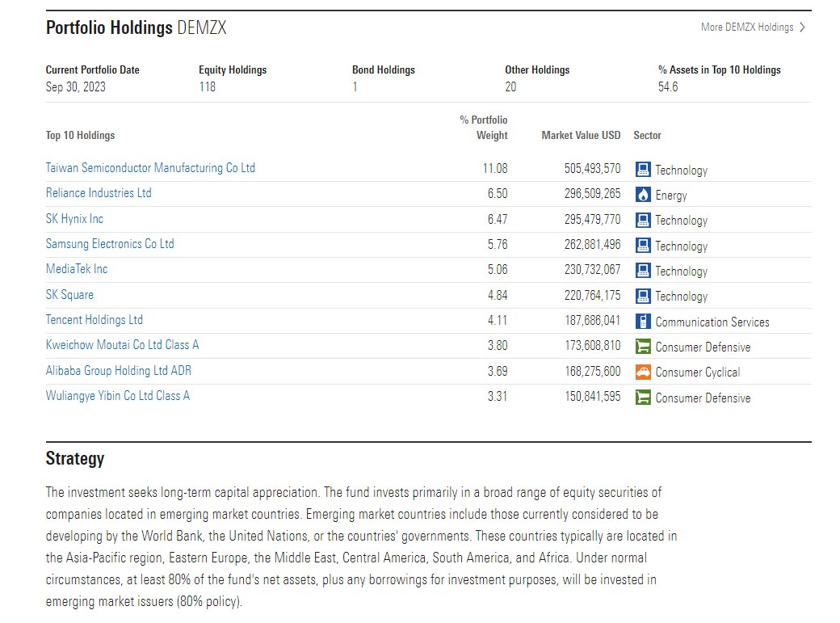Click the Top 10 Holdings header
This screenshot has height=623, width=840.
coord(80,136)
